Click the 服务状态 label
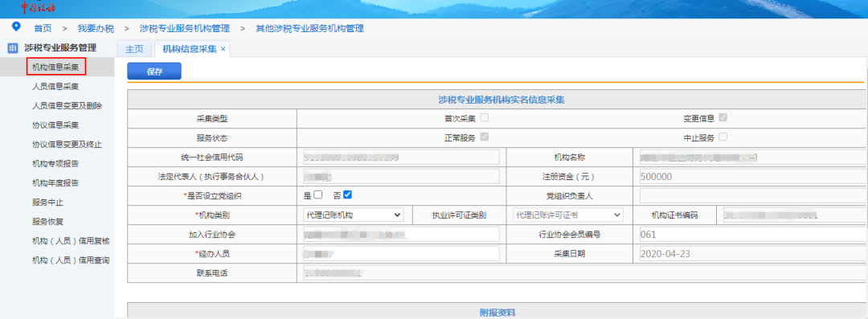This screenshot has width=868, height=319. [x=212, y=138]
